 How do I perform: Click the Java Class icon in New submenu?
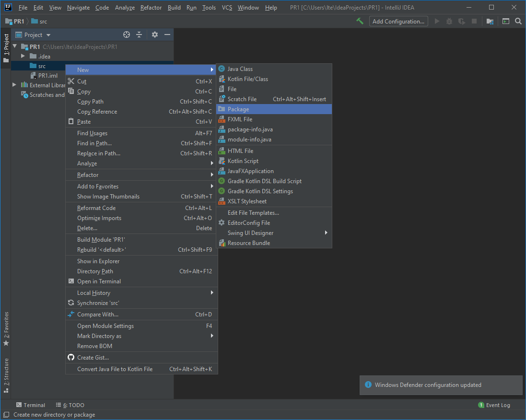click(222, 69)
